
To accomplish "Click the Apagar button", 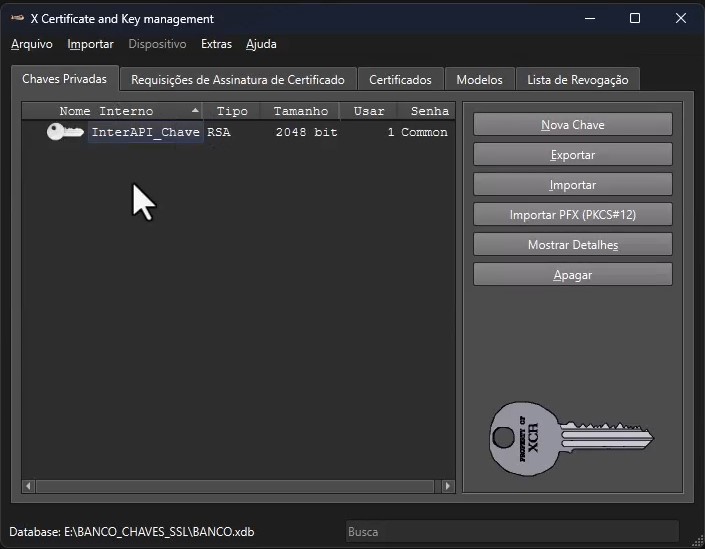I will tap(572, 275).
